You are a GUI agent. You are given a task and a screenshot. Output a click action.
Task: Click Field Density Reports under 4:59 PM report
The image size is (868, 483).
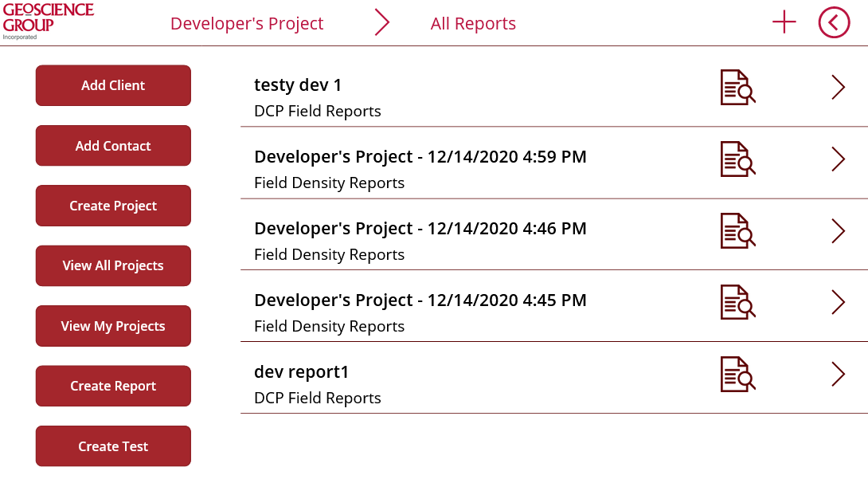330,183
